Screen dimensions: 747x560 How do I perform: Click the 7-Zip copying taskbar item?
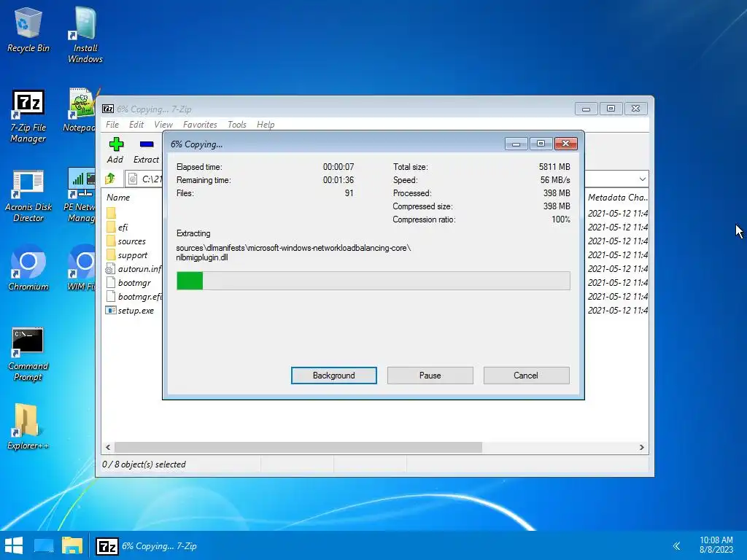pyautogui.click(x=147, y=546)
